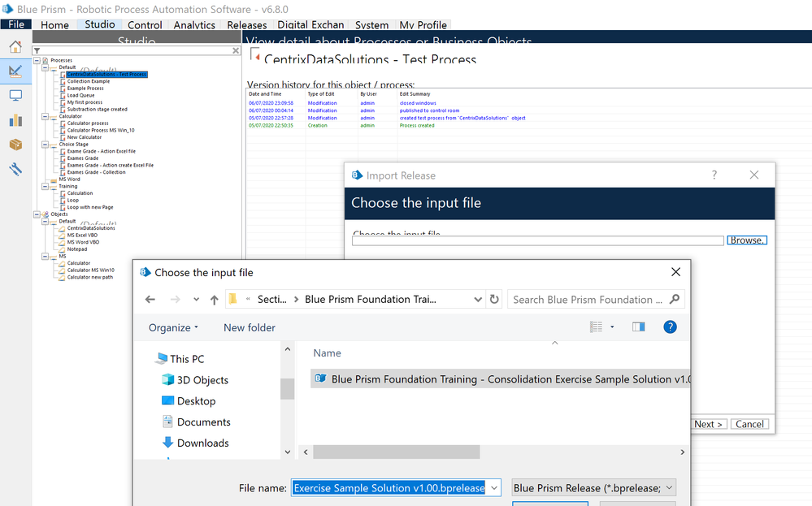This screenshot has width=812, height=506.
Task: Toggle the preview pane button
Action: (638, 327)
